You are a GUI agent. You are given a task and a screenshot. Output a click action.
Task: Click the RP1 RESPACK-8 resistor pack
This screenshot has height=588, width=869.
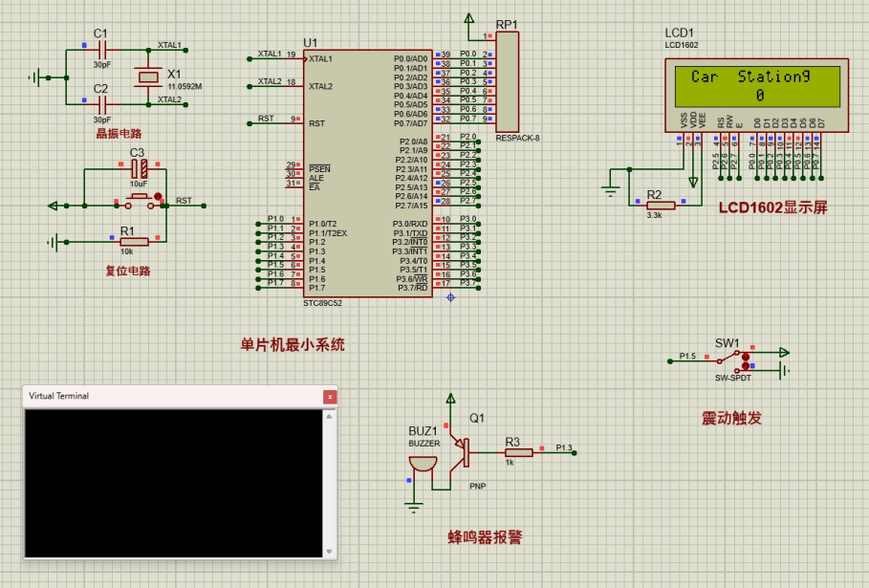pyautogui.click(x=507, y=81)
